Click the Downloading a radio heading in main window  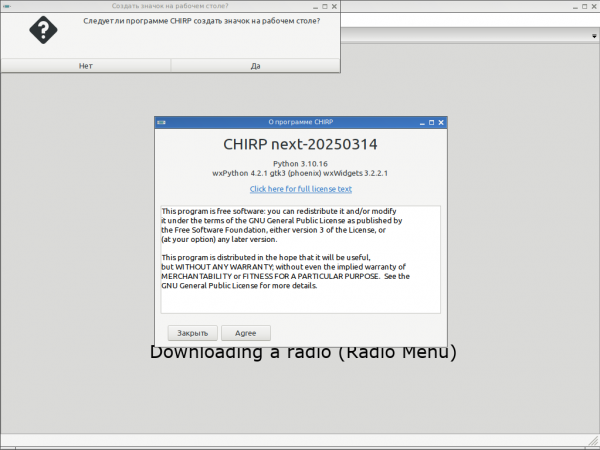click(303, 352)
